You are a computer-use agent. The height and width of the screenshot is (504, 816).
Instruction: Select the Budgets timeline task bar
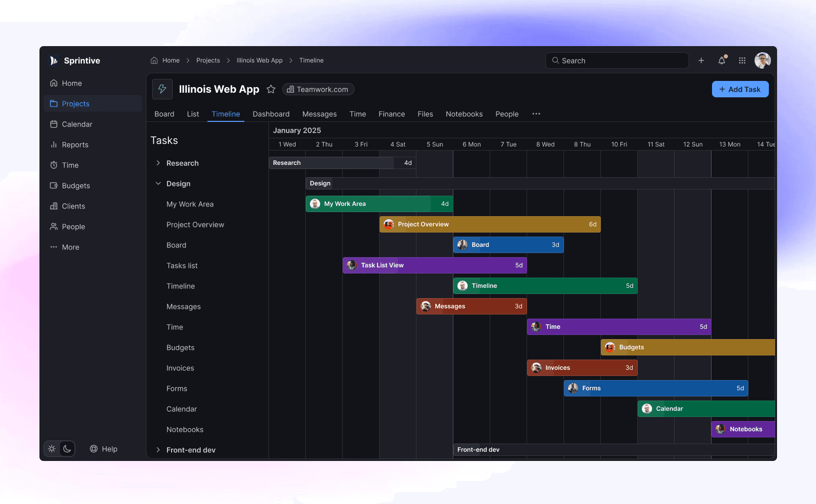pyautogui.click(x=688, y=347)
